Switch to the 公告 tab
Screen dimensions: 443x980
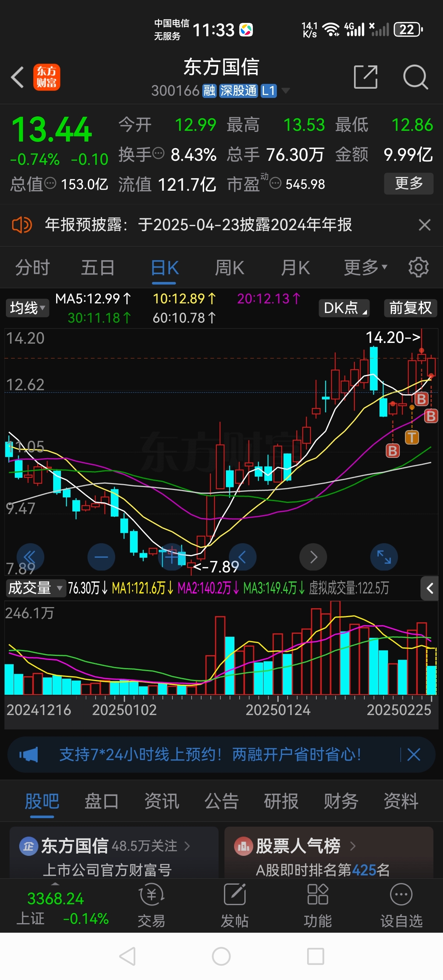pos(221,801)
